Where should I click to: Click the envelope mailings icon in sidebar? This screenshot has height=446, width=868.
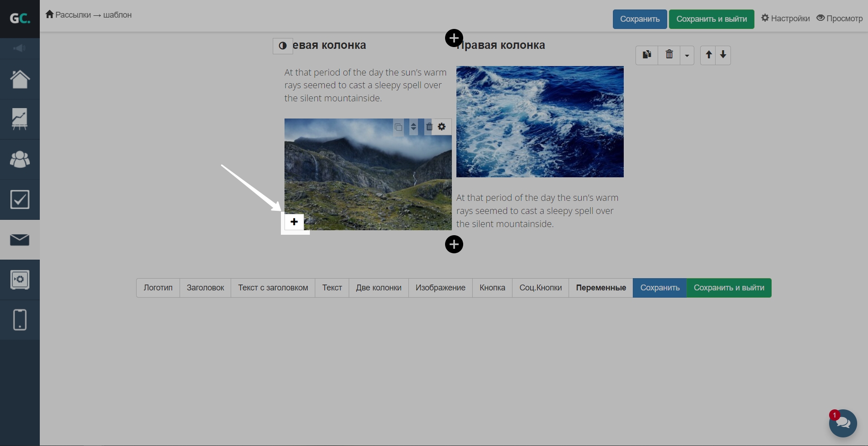pyautogui.click(x=19, y=240)
